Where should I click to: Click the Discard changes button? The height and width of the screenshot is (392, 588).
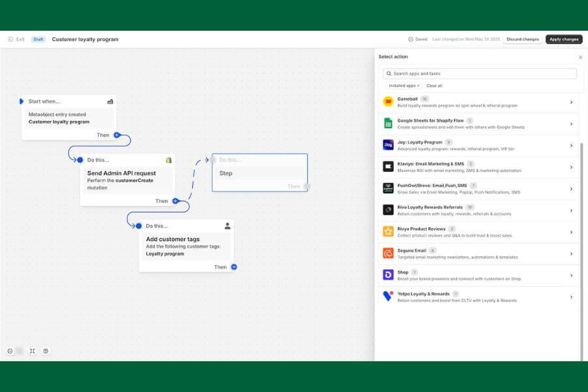click(523, 39)
